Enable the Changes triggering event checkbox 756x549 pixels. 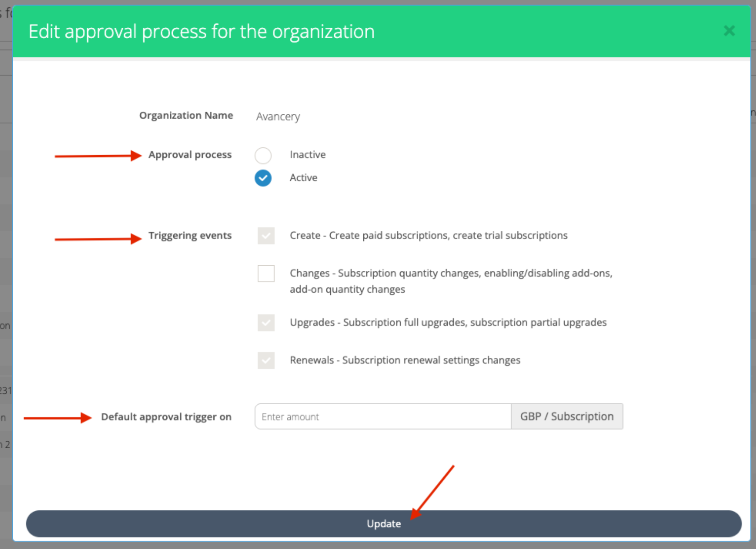(x=266, y=273)
